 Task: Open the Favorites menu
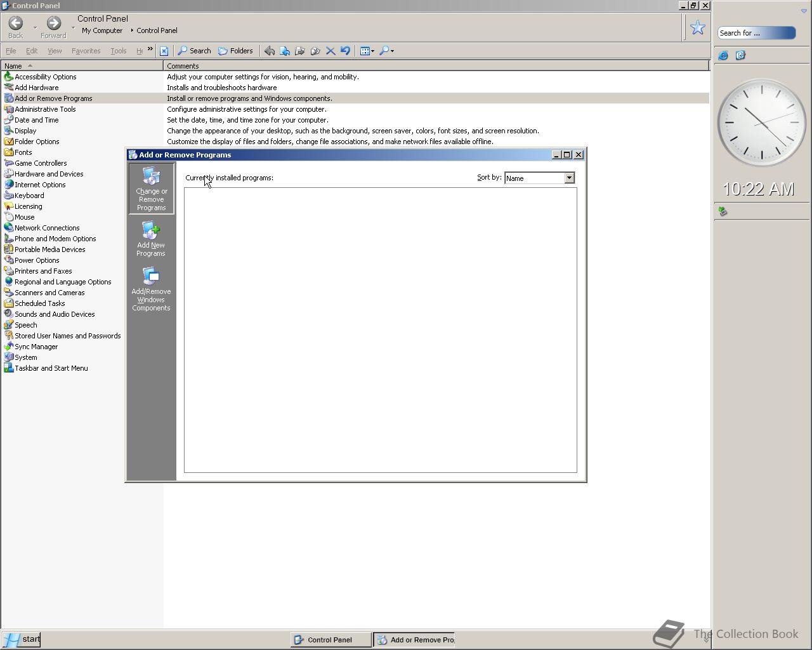click(86, 51)
